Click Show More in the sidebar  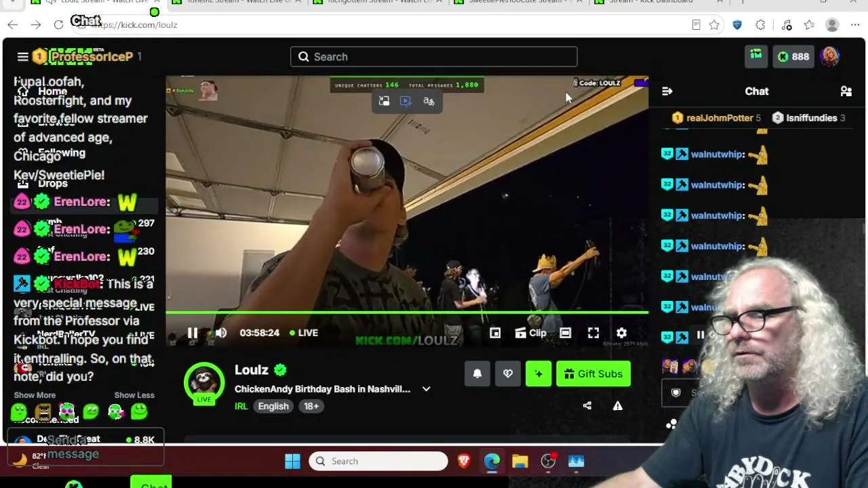35,395
